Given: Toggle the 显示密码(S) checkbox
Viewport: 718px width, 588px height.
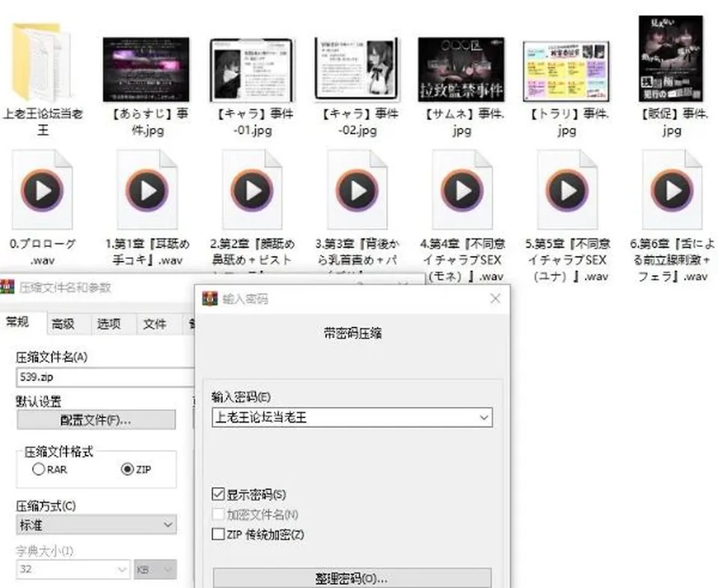Looking at the screenshot, I should point(218,494).
